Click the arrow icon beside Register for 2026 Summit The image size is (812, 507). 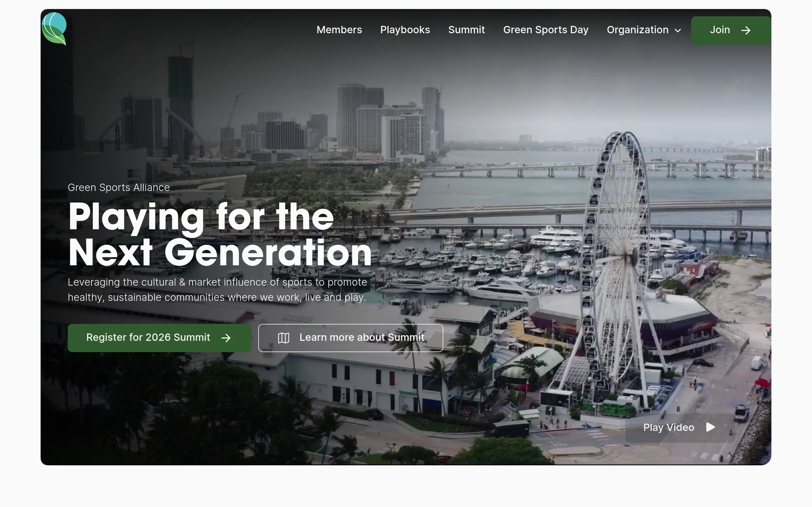click(226, 338)
